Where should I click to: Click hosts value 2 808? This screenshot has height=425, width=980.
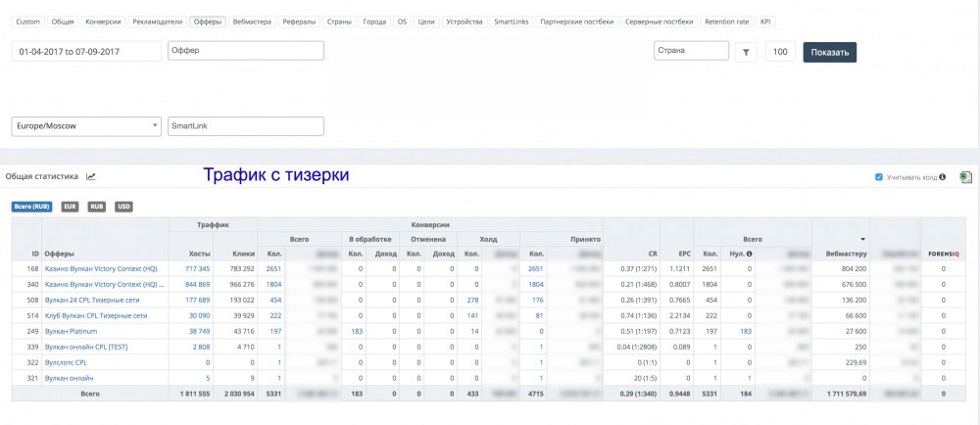[201, 347]
